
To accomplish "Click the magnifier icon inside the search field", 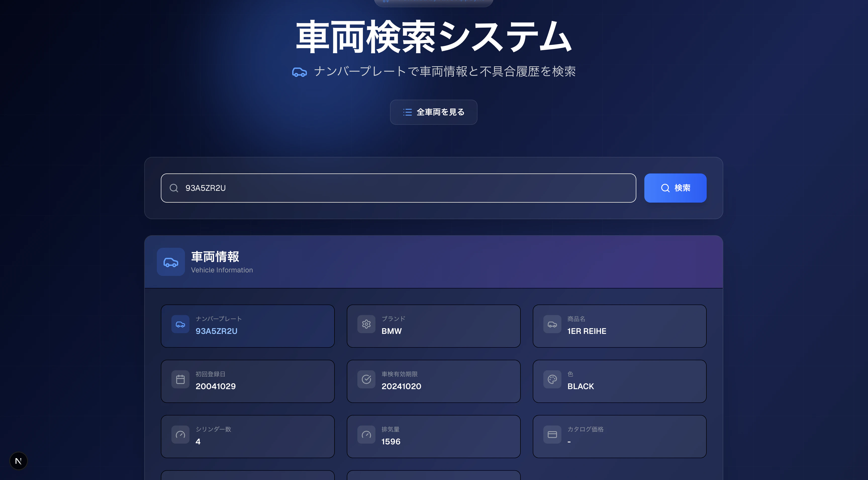I will pos(174,188).
